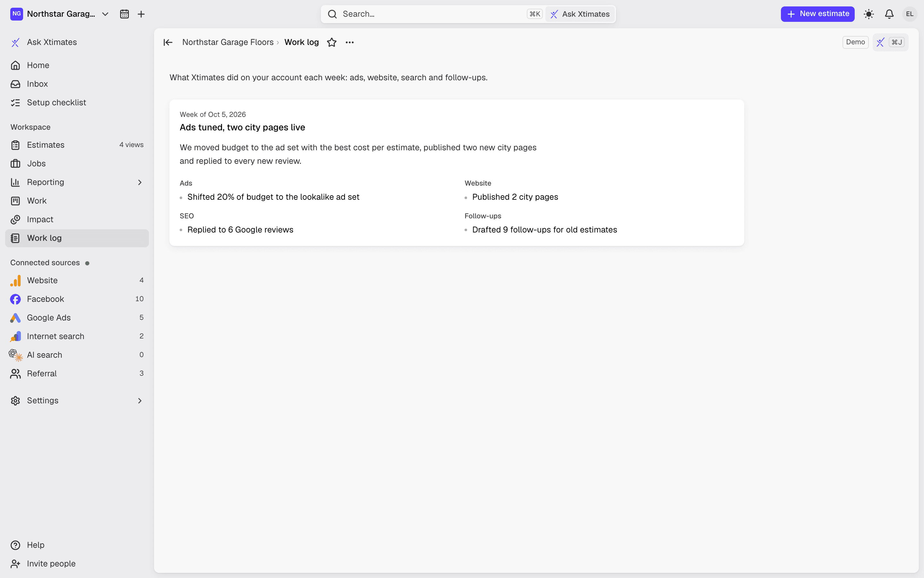Open the EL user avatar menu
The width and height of the screenshot is (924, 578).
point(910,14)
